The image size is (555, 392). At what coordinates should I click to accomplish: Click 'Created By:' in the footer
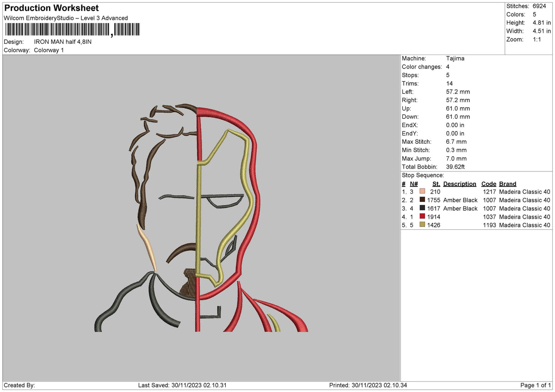pos(19,386)
